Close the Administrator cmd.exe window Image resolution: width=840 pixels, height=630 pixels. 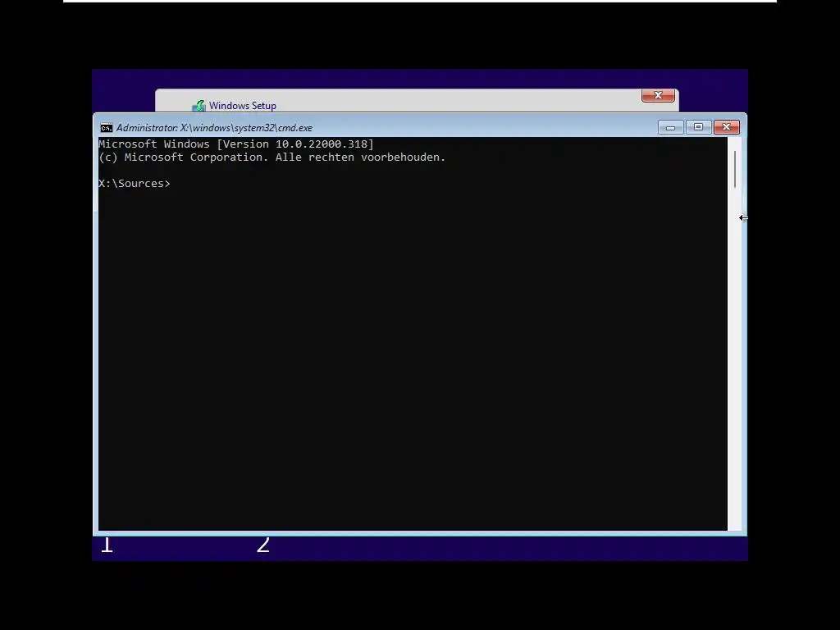[x=727, y=127]
